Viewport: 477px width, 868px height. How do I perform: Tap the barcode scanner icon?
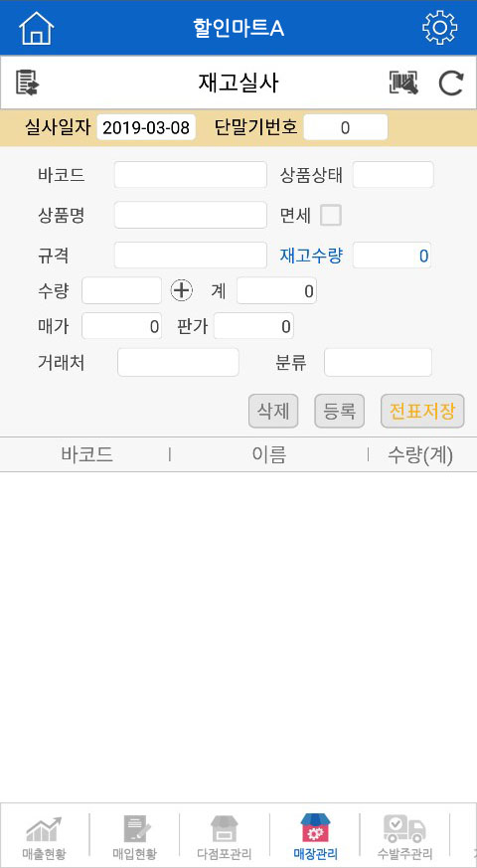[x=403, y=84]
